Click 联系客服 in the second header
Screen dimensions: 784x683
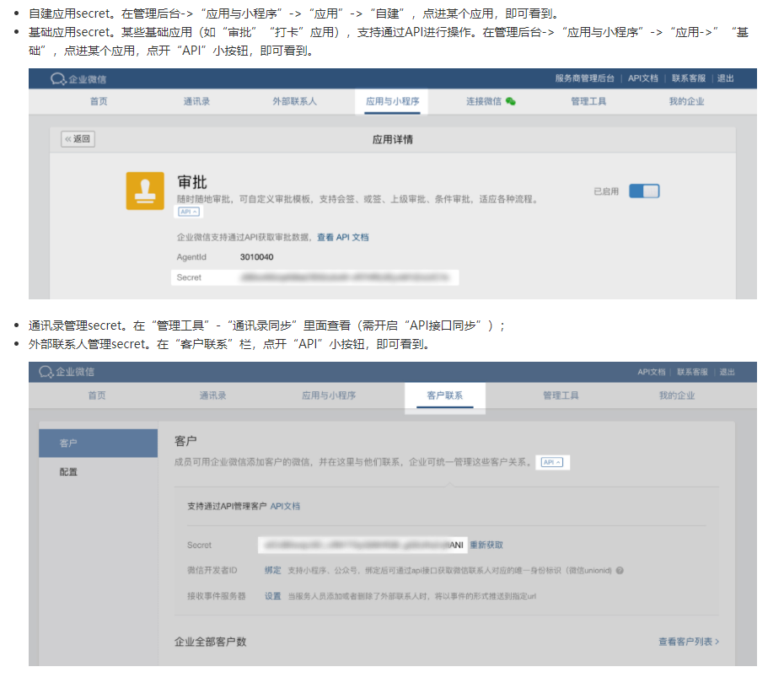pyautogui.click(x=692, y=372)
